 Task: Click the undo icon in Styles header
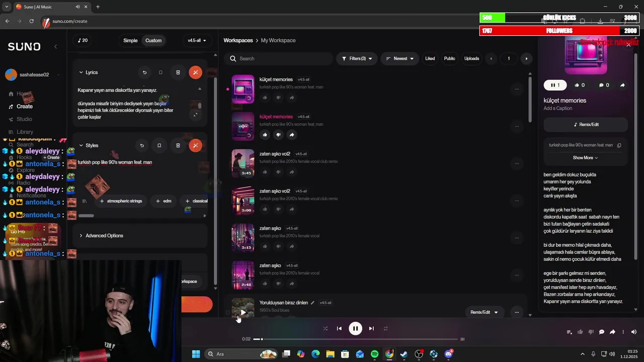[x=142, y=146]
